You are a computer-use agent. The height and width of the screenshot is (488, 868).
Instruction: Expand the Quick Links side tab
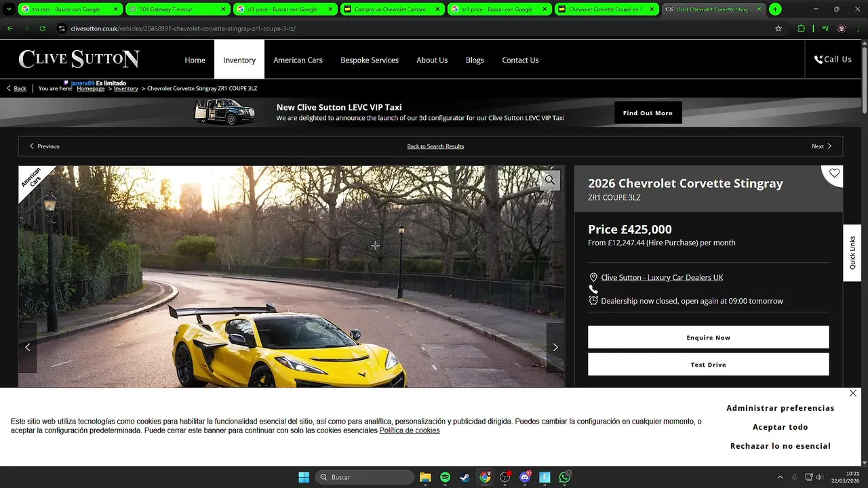point(852,253)
